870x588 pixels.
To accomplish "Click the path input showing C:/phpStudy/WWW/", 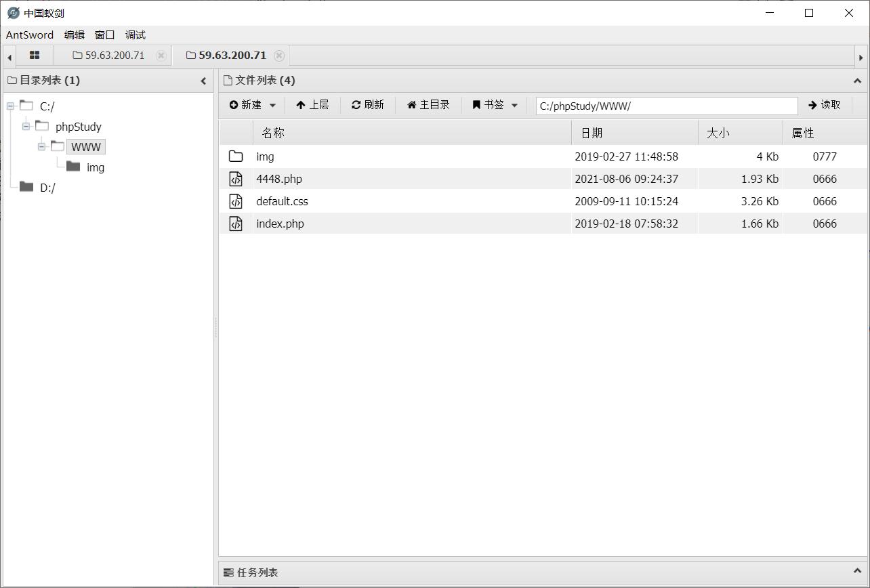I will [x=666, y=106].
